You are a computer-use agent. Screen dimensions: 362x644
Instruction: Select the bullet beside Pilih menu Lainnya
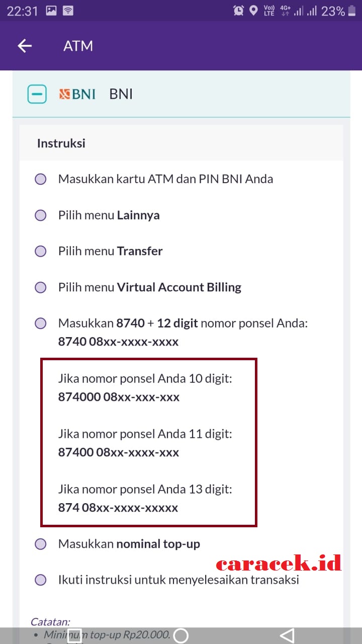pos(41,215)
